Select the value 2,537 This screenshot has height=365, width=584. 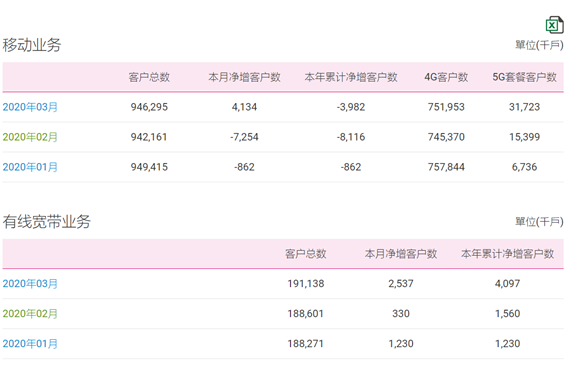(x=401, y=284)
